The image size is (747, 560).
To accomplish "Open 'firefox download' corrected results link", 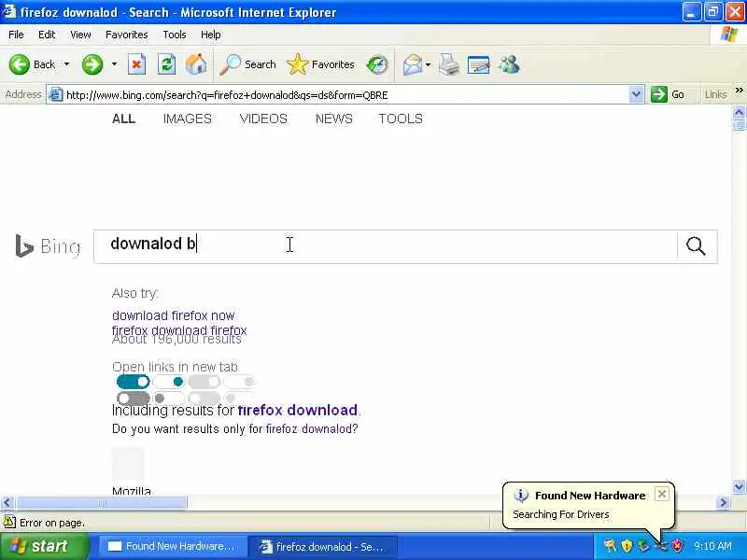I will tap(298, 410).
